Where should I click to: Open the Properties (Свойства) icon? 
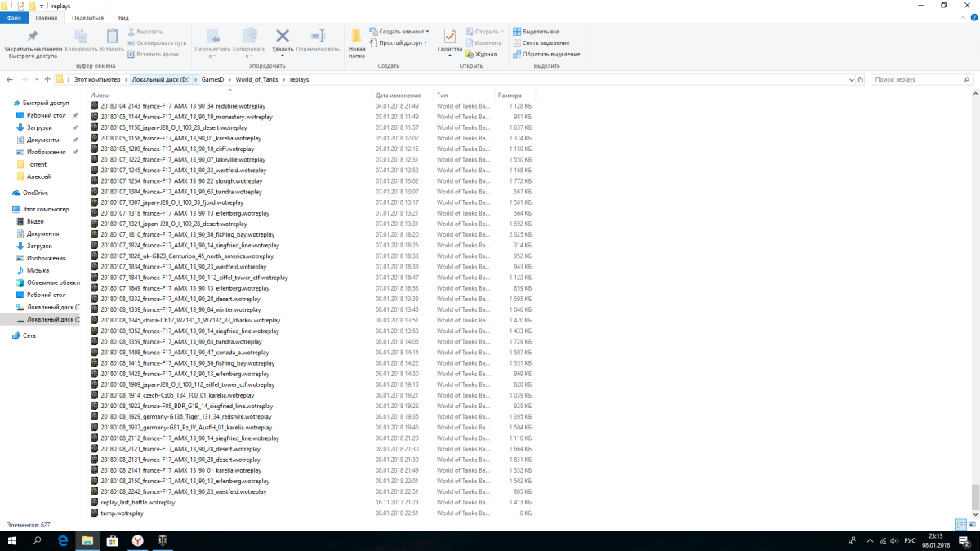pyautogui.click(x=449, y=37)
